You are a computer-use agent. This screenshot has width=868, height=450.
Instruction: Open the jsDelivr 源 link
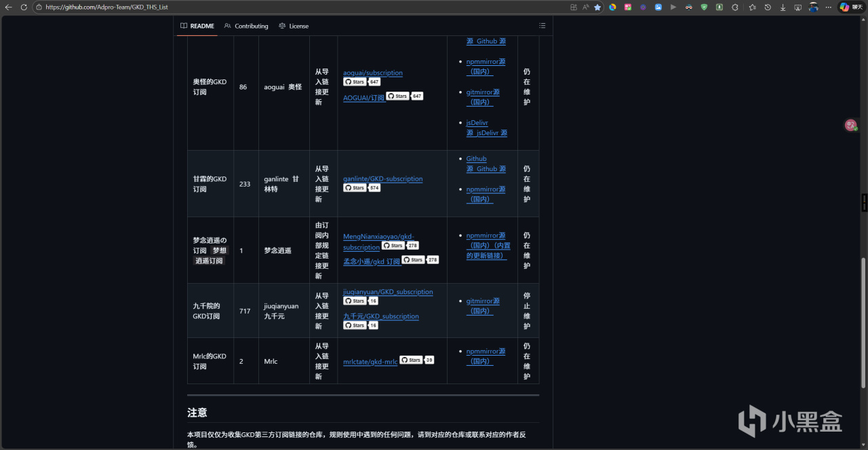point(487,128)
